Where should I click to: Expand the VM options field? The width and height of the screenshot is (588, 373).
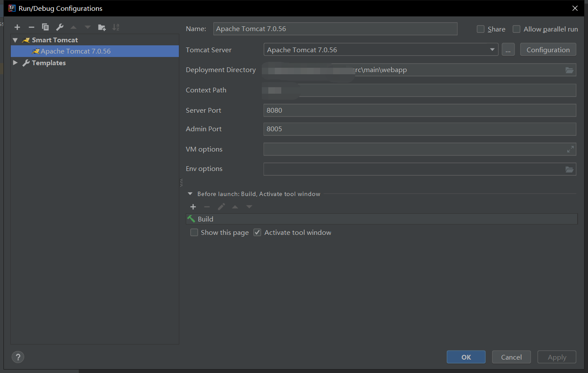pyautogui.click(x=570, y=149)
